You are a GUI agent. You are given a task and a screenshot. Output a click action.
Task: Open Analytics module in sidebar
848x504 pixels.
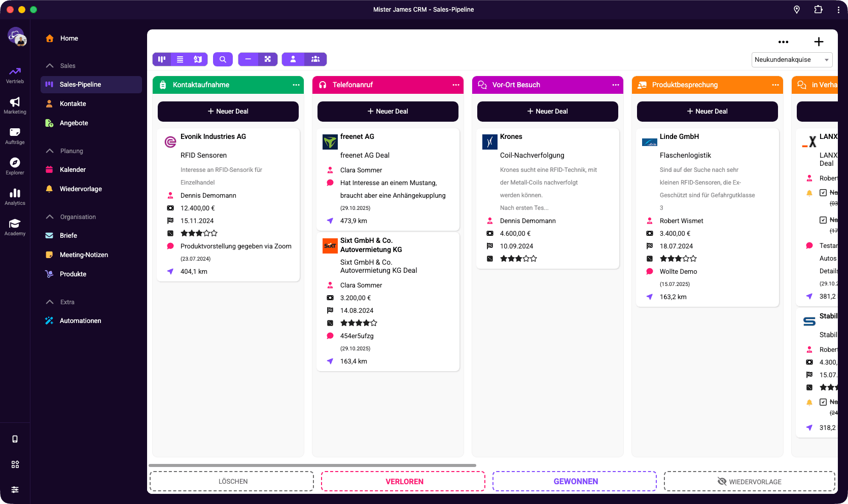tap(15, 197)
